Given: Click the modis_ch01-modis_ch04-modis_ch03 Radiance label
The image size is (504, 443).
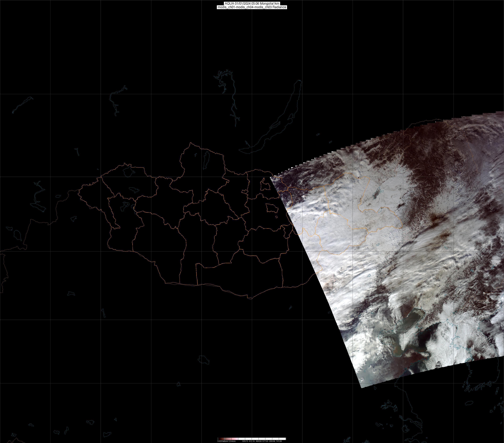Looking at the screenshot, I should 252,7.
